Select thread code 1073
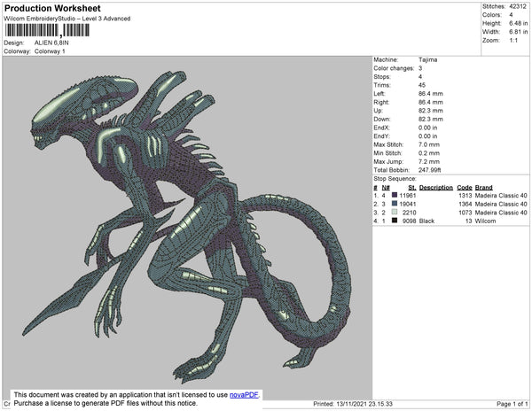This screenshot has height=411, width=532. point(465,213)
